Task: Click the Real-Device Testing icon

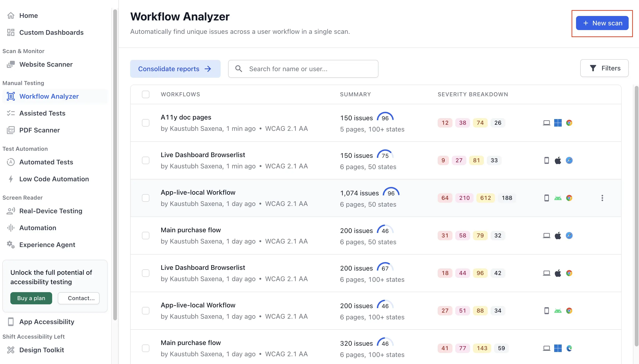Action: click(11, 211)
